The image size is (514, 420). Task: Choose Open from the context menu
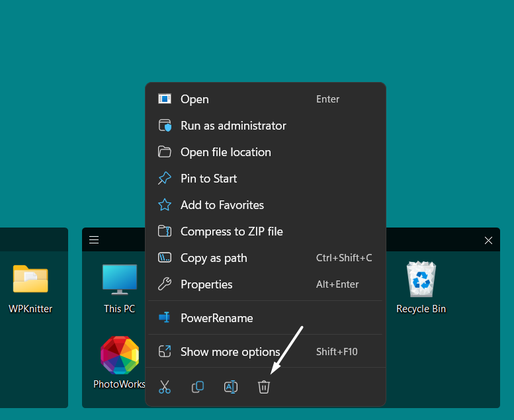tap(194, 99)
